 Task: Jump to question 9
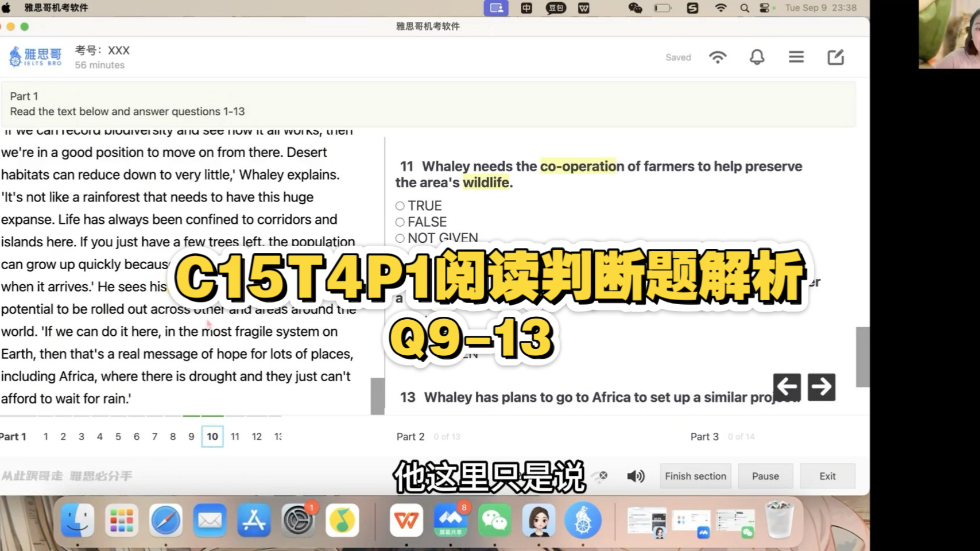pos(191,436)
